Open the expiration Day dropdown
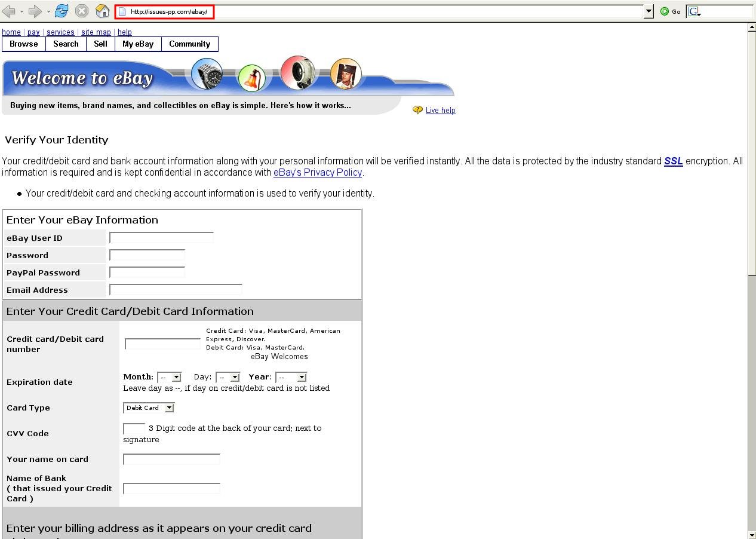The image size is (756, 539). coord(228,377)
